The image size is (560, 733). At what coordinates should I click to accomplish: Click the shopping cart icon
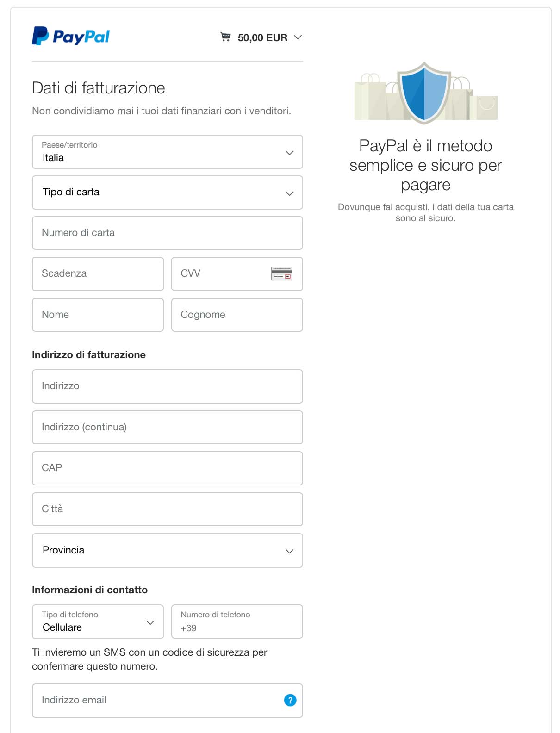(x=225, y=37)
